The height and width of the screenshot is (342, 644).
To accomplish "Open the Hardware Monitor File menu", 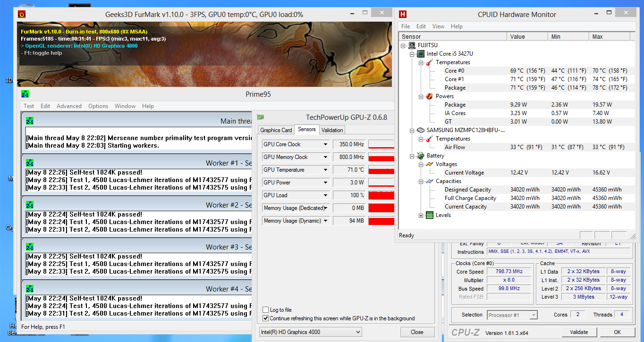I will [x=406, y=26].
